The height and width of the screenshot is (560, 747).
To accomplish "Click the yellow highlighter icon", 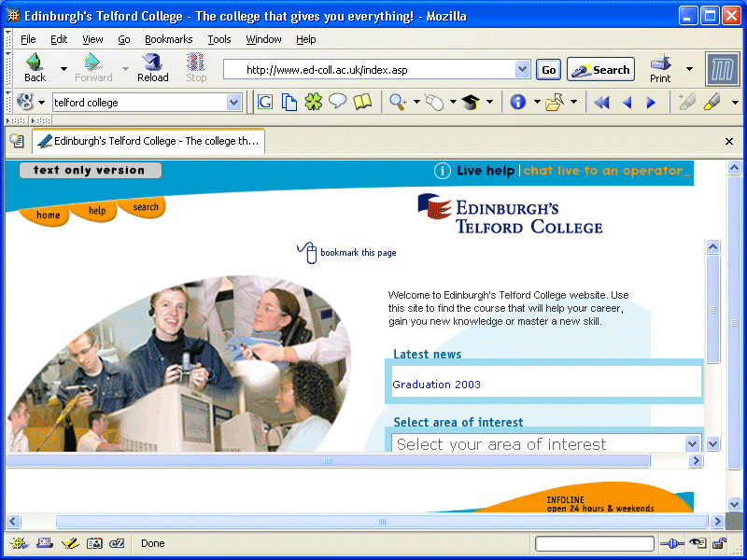I will 712,102.
